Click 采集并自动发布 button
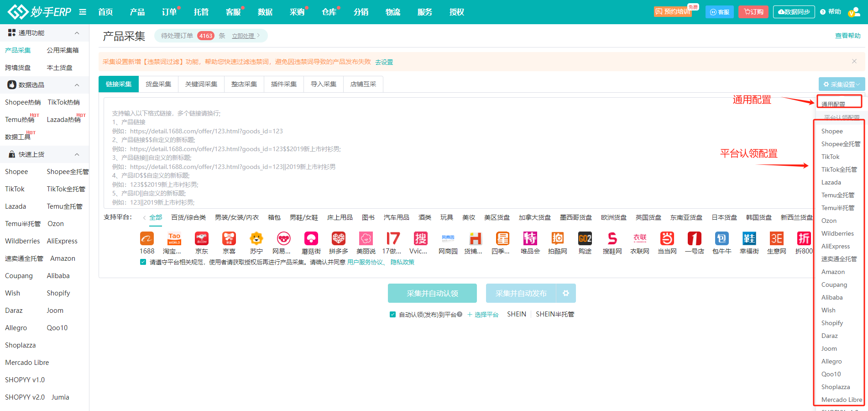Image resolution: width=868 pixels, height=411 pixels. tap(521, 293)
